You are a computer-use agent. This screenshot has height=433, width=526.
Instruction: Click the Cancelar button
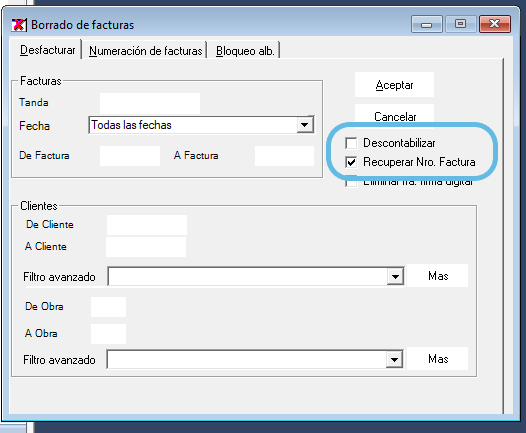(394, 116)
